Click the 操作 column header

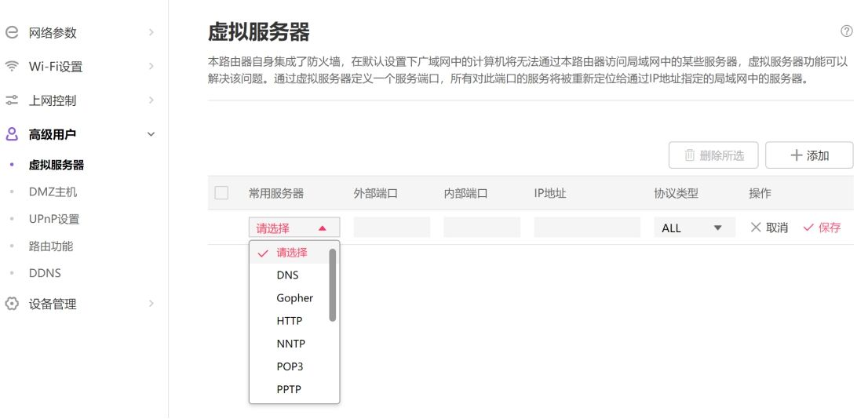760,193
